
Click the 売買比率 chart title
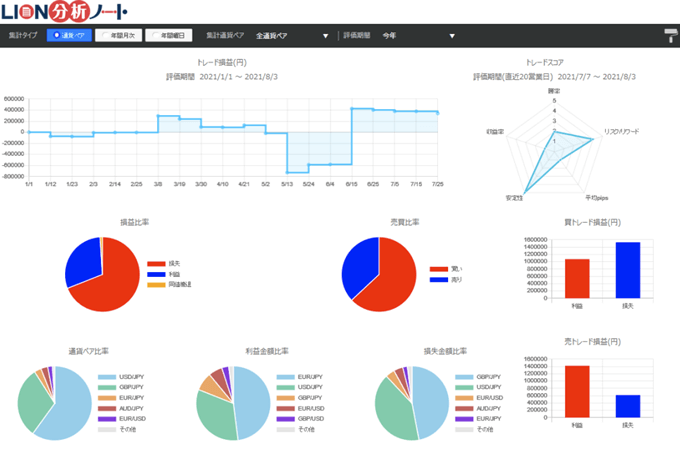click(x=405, y=222)
